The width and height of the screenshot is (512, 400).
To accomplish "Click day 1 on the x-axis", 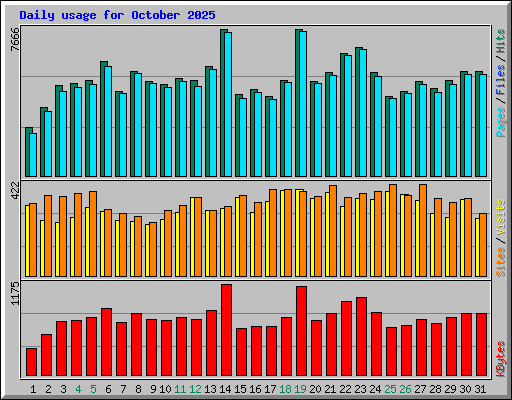I will [x=33, y=389].
